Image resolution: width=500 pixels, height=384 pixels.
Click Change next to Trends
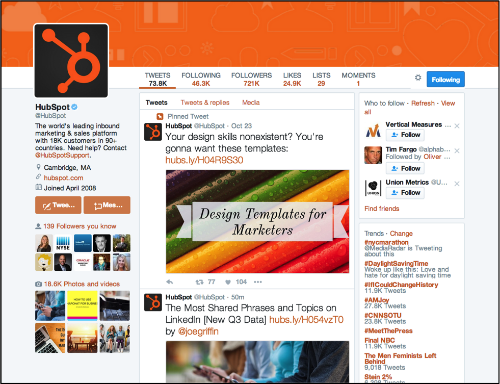pos(401,234)
